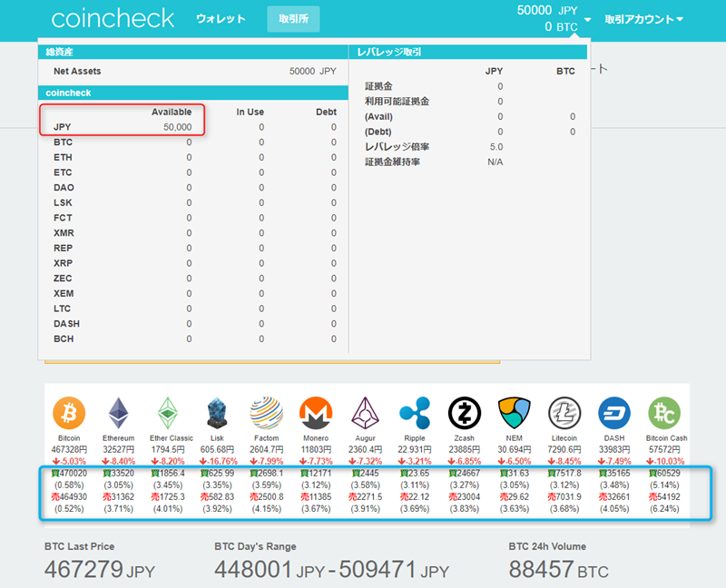Click the 0 BTC header balance
Screen dimensions: 726x588
[561, 27]
